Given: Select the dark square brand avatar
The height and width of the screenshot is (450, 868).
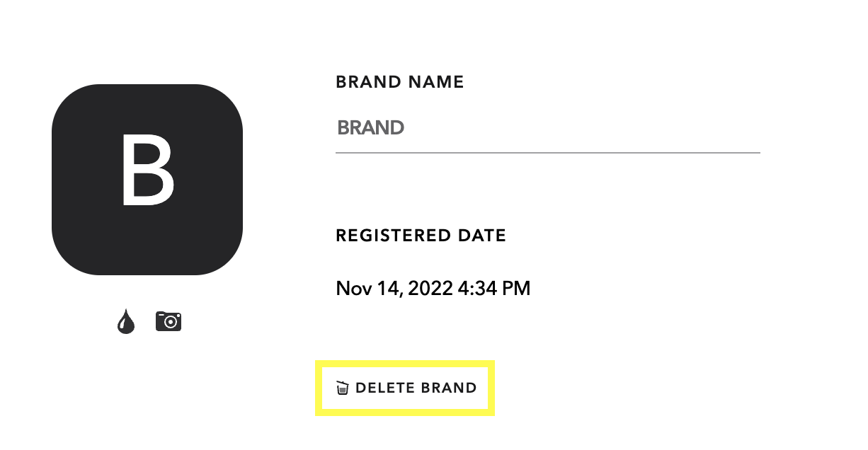Looking at the screenshot, I should 147,180.
